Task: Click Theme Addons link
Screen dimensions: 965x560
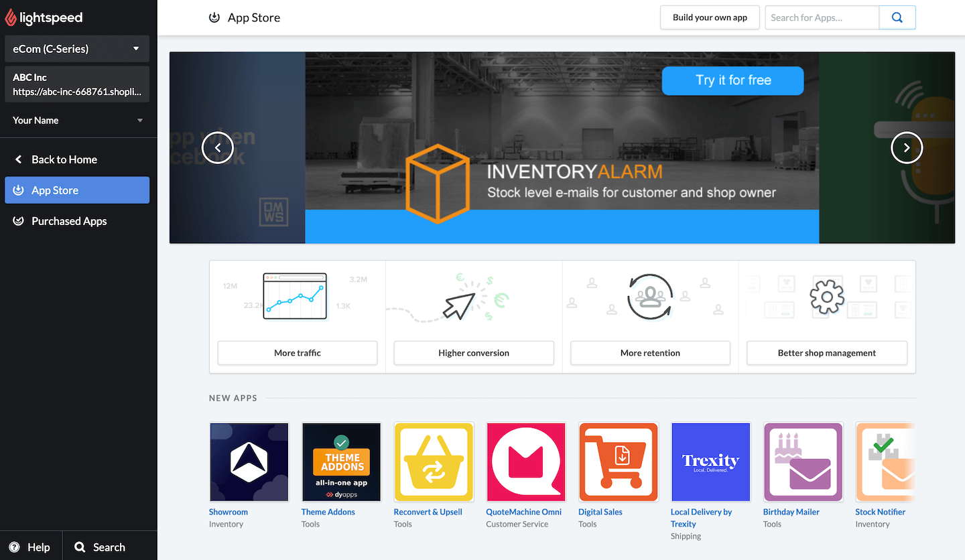Action: [328, 512]
